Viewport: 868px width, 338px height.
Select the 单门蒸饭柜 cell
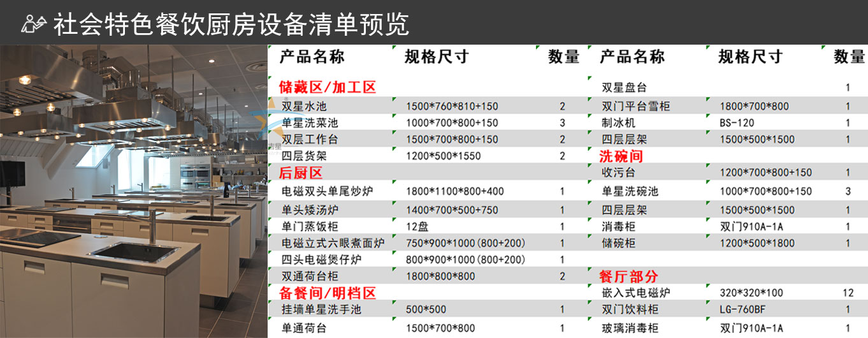[x=310, y=226]
